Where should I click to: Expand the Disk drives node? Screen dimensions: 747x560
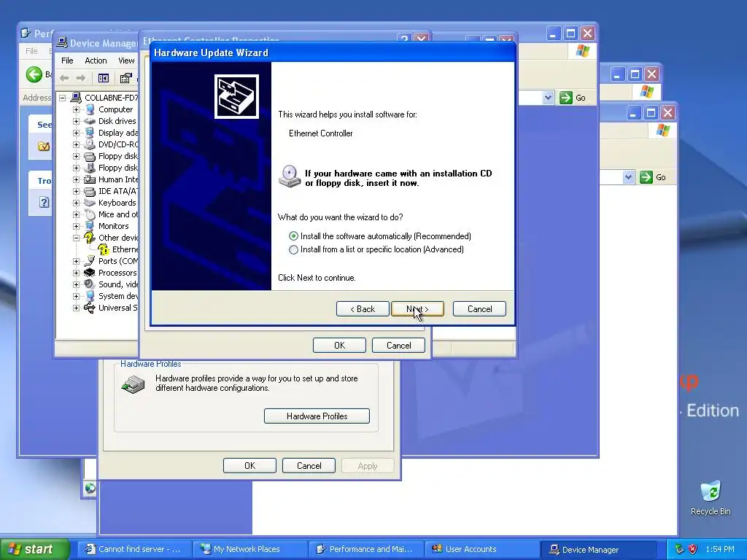(76, 122)
